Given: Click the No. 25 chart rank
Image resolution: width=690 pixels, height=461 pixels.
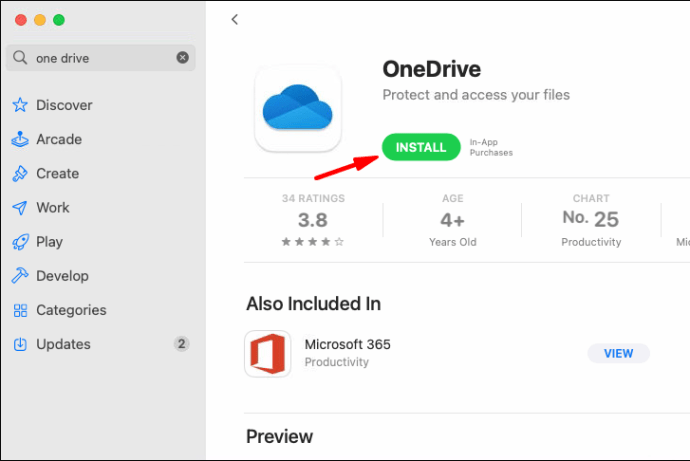Looking at the screenshot, I should click(591, 219).
